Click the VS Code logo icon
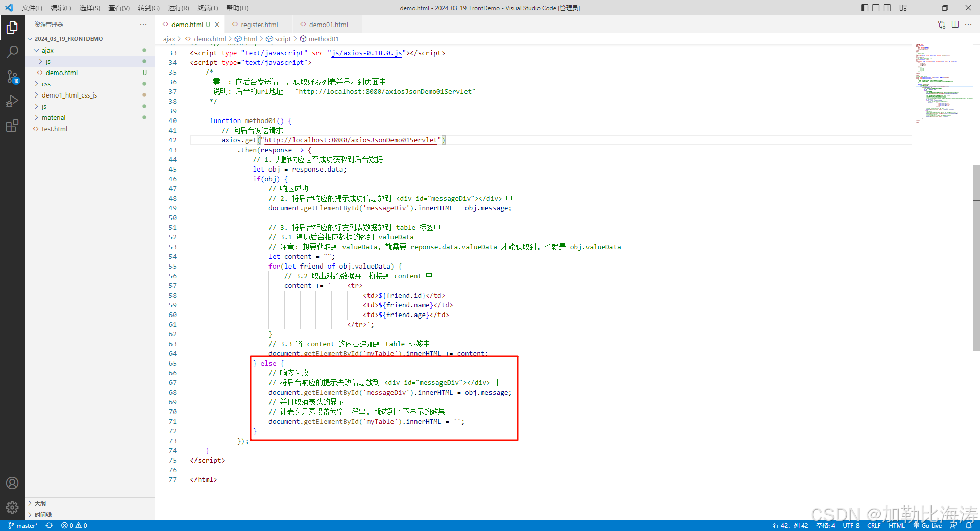980x531 pixels. 9,8
